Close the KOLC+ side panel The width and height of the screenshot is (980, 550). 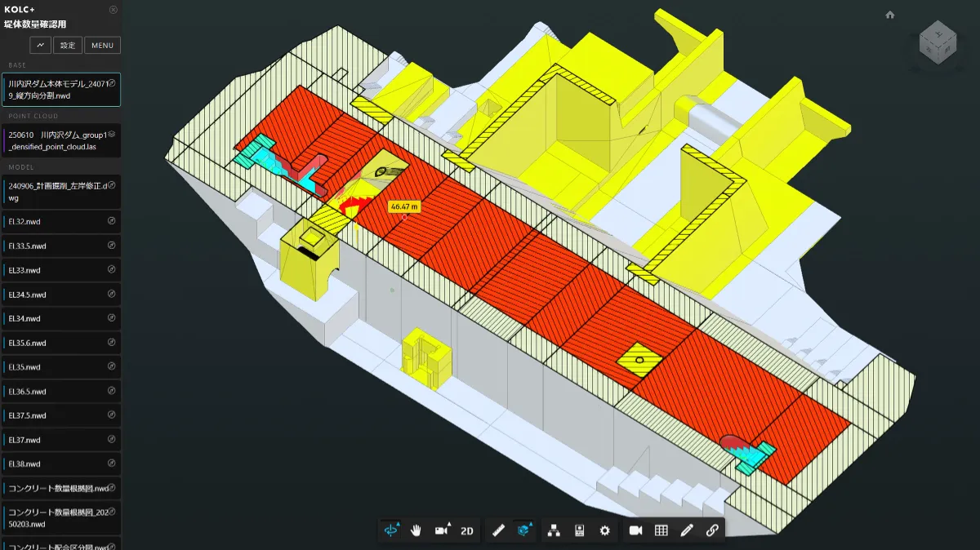113,10
